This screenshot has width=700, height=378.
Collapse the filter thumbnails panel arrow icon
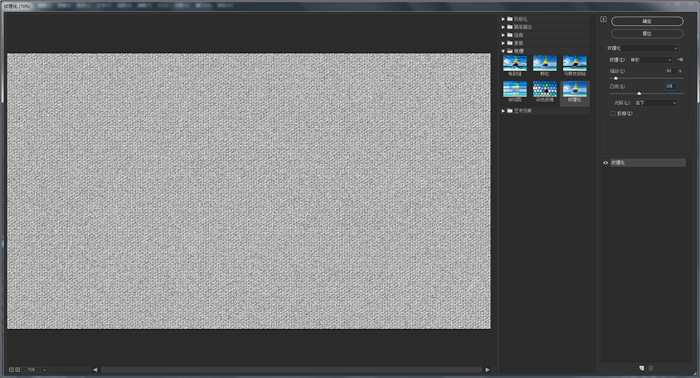(x=603, y=19)
